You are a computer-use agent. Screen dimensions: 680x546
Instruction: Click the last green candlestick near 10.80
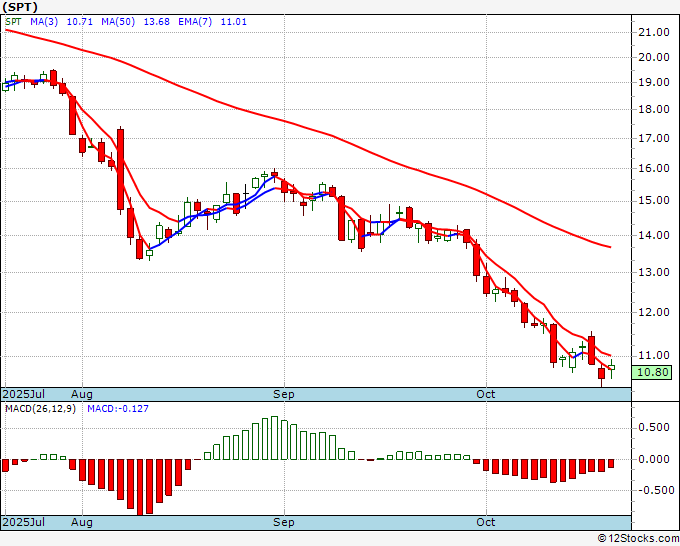[x=612, y=368]
